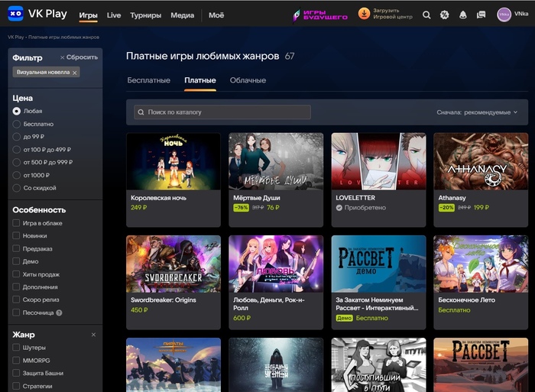Screen dimensions: 535x392
Task: Tick the Новинки checkbox
Action: pos(16,236)
